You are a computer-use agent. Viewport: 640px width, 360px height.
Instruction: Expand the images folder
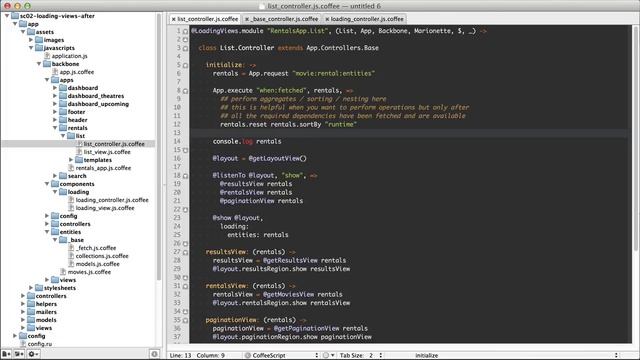31,40
